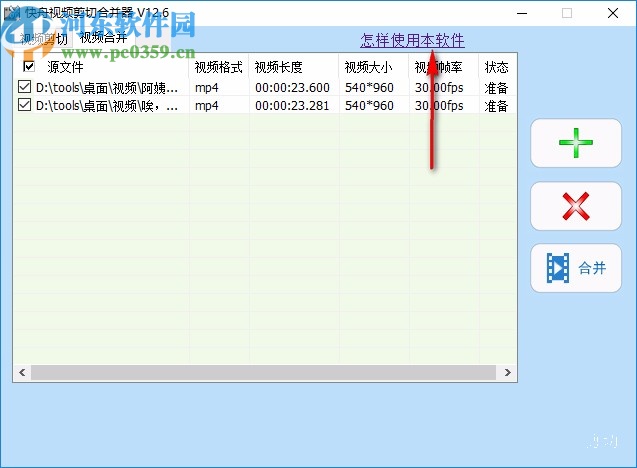Open the 怎样使用本软件 help link
The height and width of the screenshot is (468, 637).
pos(412,40)
